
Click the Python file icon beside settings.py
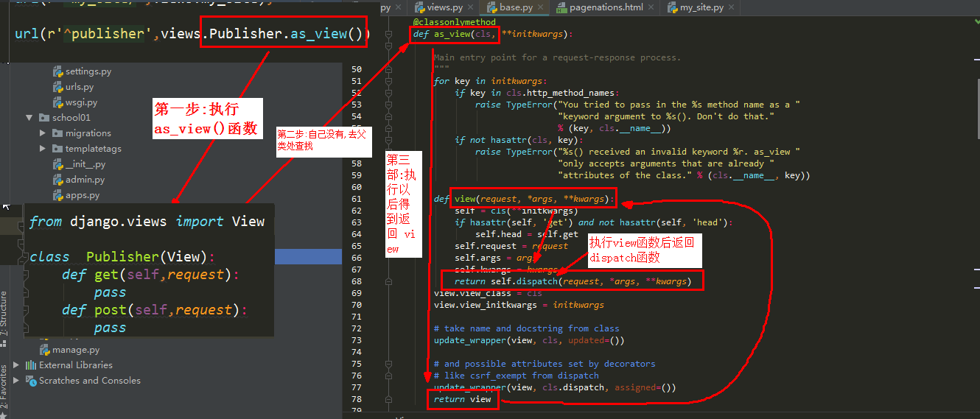pyautogui.click(x=57, y=71)
